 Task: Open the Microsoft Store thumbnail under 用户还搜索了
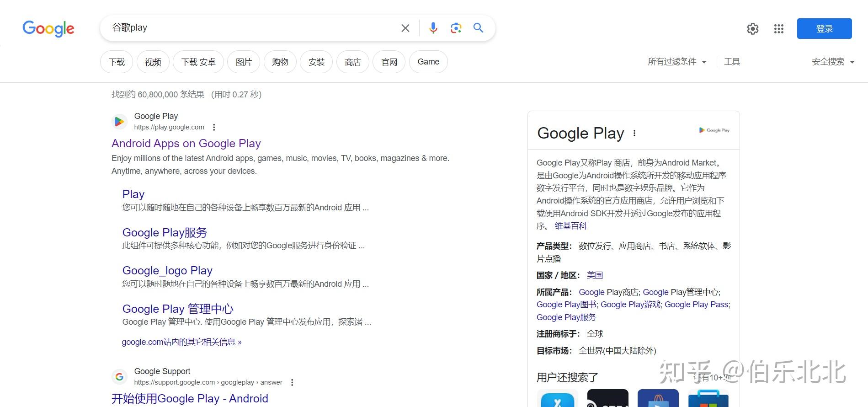[708, 398]
